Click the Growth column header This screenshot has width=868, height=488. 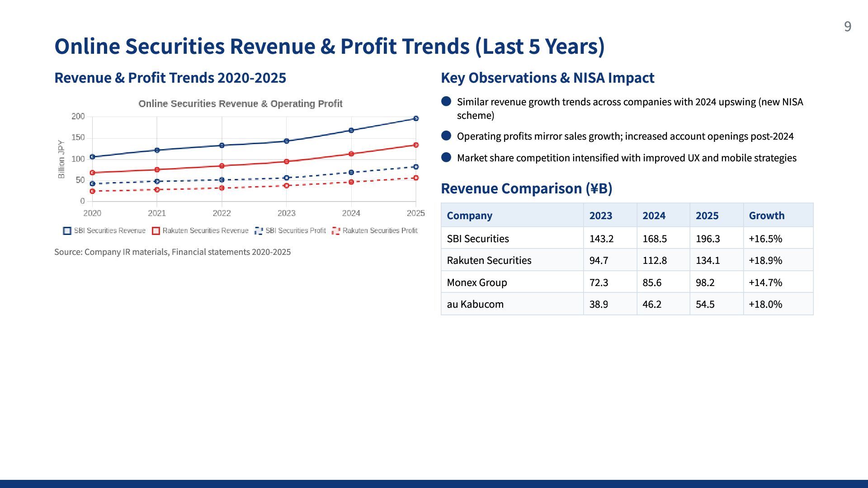[x=766, y=216]
